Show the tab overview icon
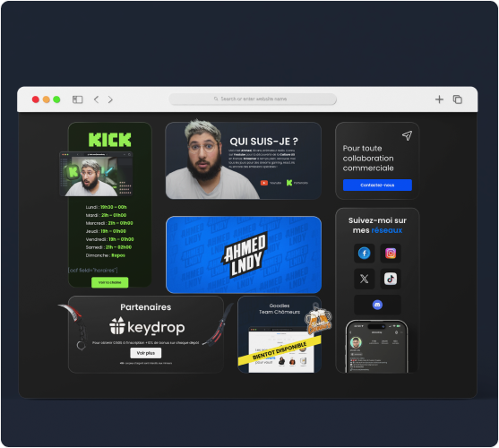 (457, 99)
